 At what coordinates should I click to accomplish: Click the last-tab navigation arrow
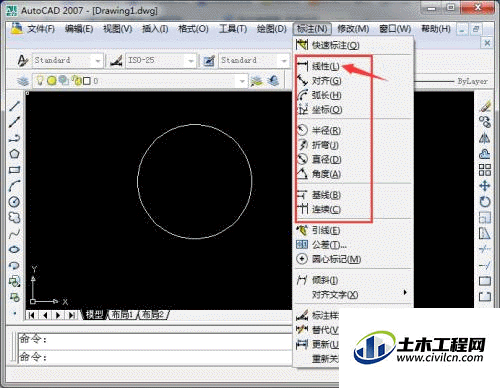(x=71, y=315)
